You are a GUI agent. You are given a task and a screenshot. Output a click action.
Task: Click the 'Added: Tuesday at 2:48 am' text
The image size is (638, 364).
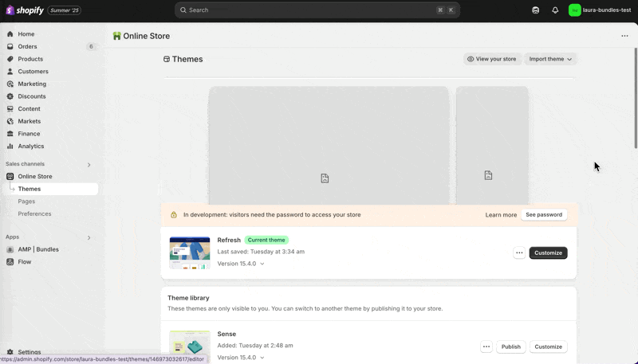(255, 346)
